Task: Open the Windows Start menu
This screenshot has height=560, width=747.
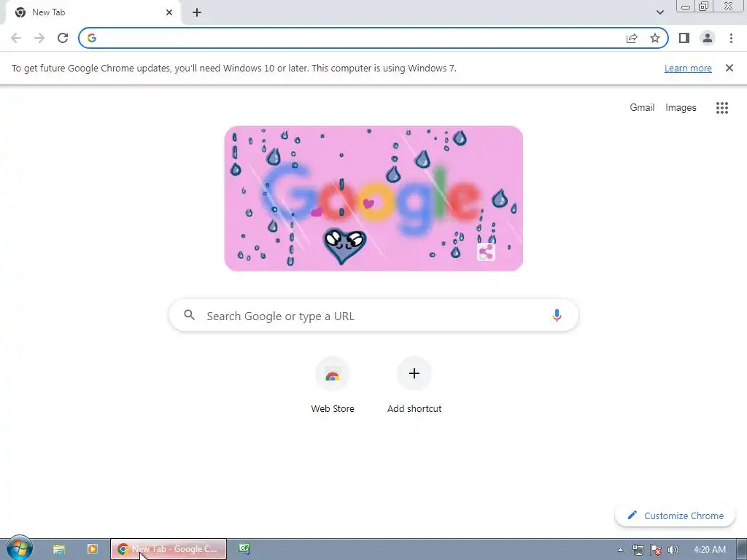Action: tap(19, 548)
